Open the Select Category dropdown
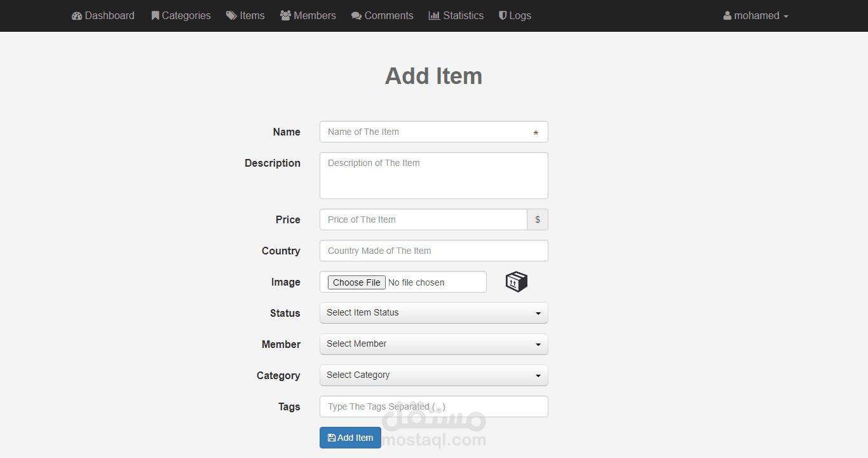 click(433, 375)
